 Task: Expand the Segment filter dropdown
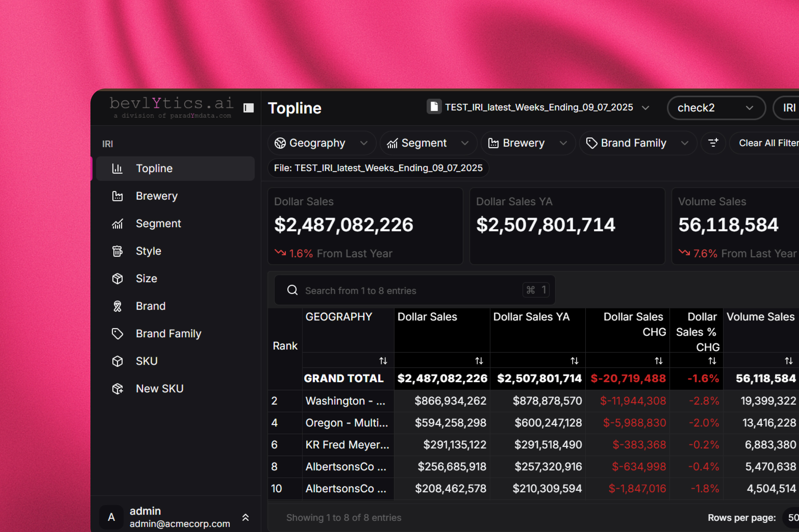(428, 143)
